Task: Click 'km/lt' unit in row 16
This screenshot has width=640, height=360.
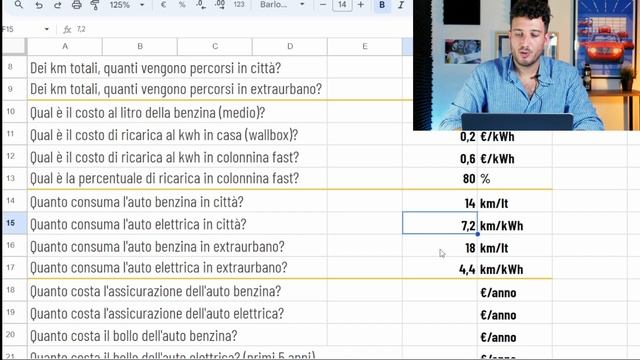Action: tap(494, 248)
